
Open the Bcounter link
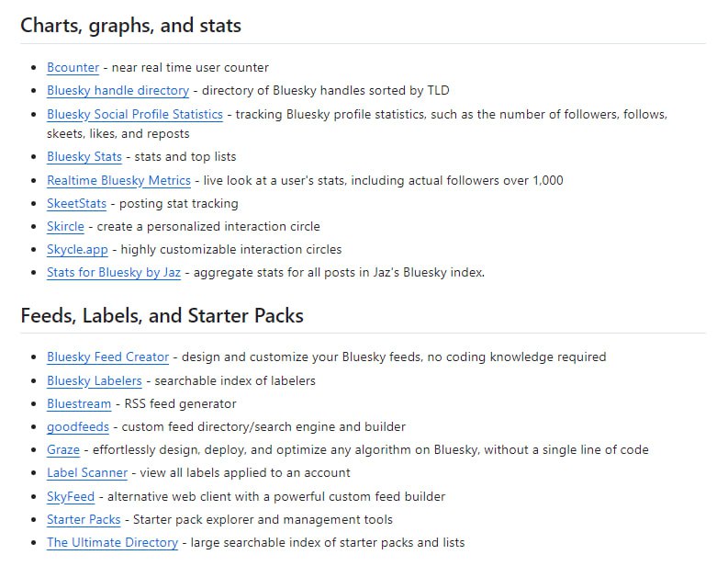pyautogui.click(x=74, y=67)
